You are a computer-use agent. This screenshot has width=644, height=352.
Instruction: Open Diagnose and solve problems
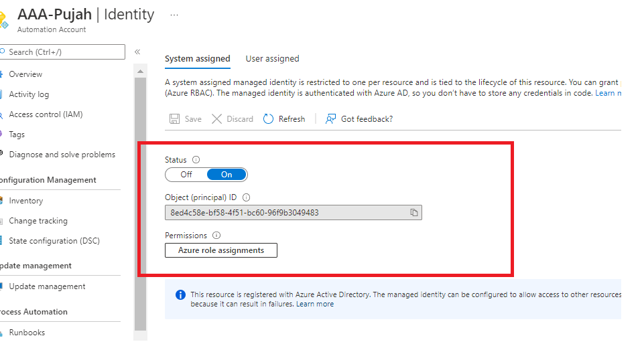tap(61, 155)
